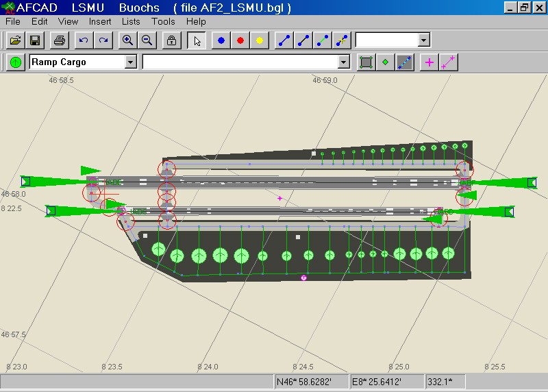Open the Insert menu

coord(100,21)
